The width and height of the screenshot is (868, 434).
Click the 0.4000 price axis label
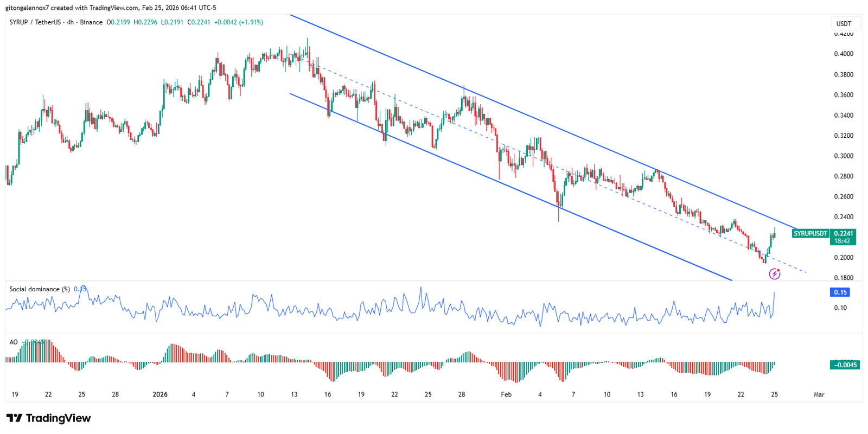[843, 54]
